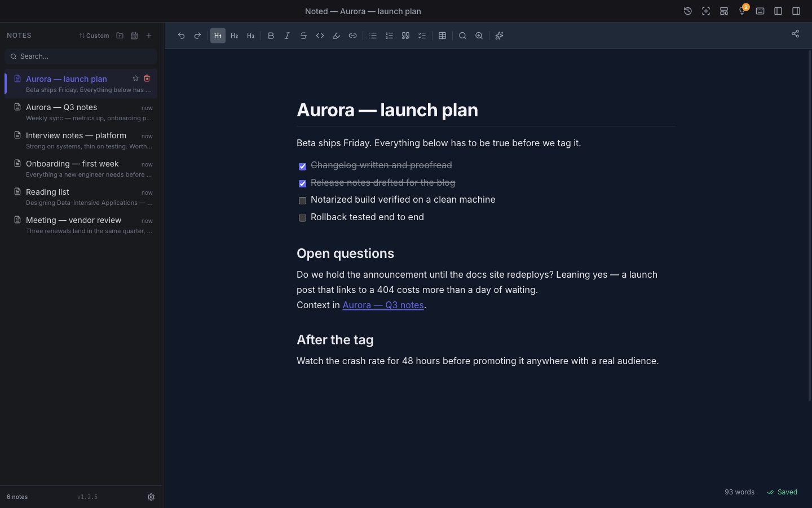Click the After the tag heading
The image size is (812, 508).
335,340
